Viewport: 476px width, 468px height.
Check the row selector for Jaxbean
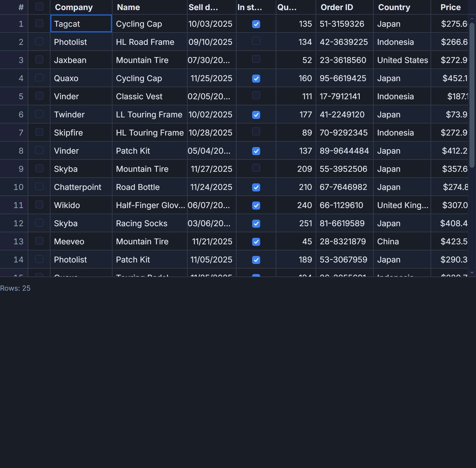pyautogui.click(x=39, y=60)
